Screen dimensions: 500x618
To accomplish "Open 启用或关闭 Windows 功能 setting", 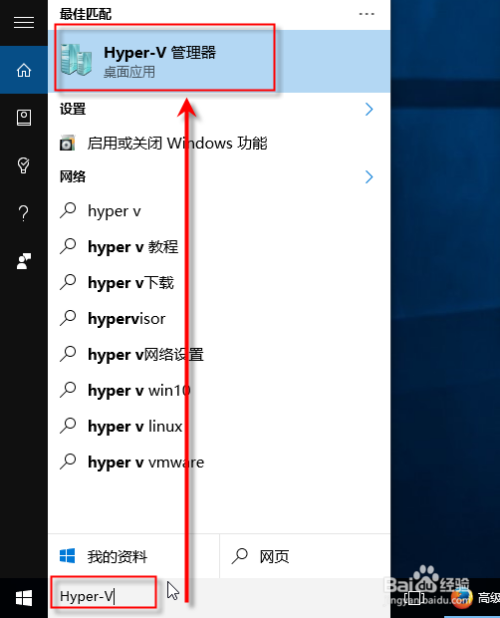I will 219,143.
